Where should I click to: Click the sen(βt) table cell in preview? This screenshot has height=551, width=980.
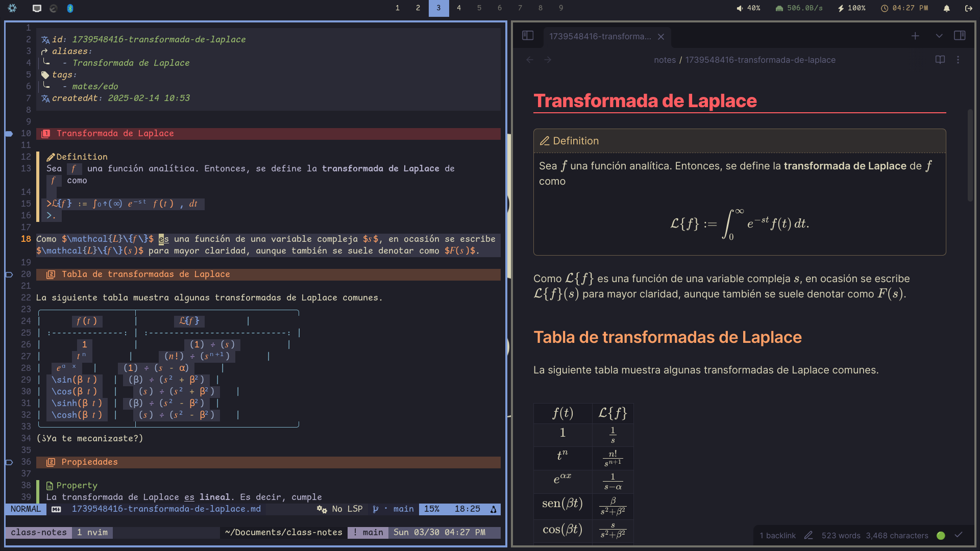(562, 504)
